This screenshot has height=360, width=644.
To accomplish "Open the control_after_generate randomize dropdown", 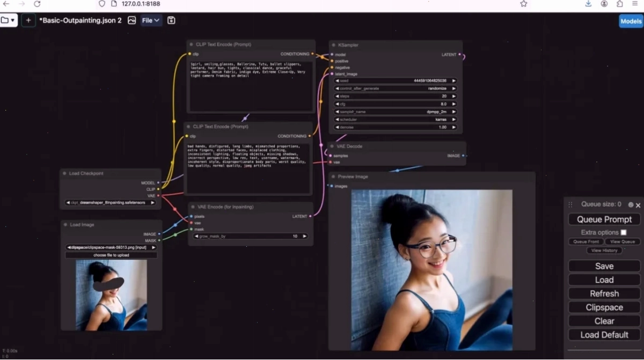I will [395, 89].
